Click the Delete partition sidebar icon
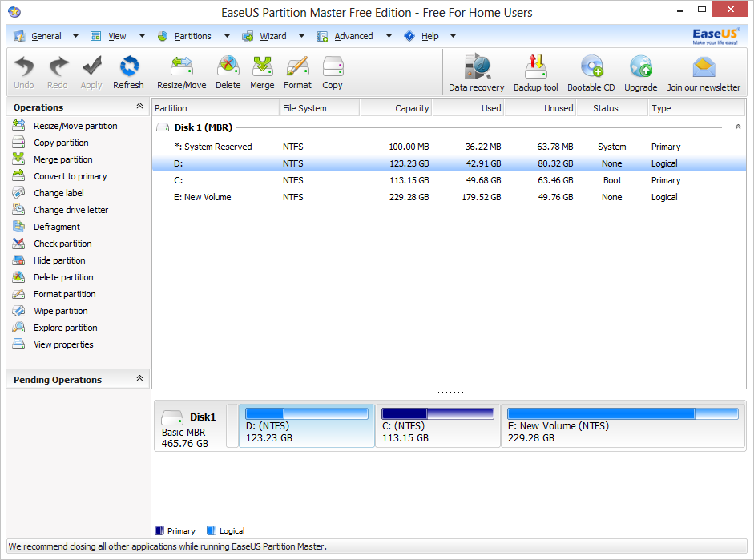This screenshot has height=560, width=754. tap(18, 277)
